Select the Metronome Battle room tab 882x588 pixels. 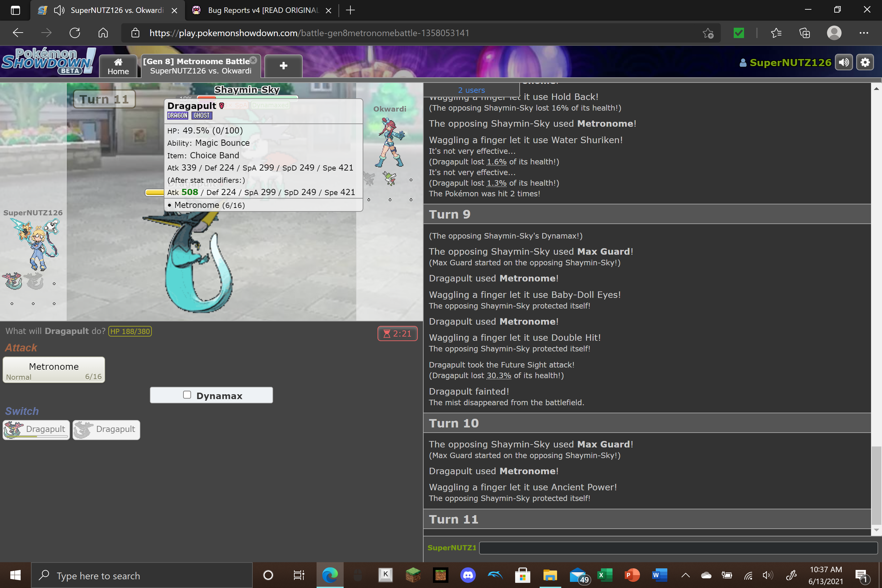[199, 66]
